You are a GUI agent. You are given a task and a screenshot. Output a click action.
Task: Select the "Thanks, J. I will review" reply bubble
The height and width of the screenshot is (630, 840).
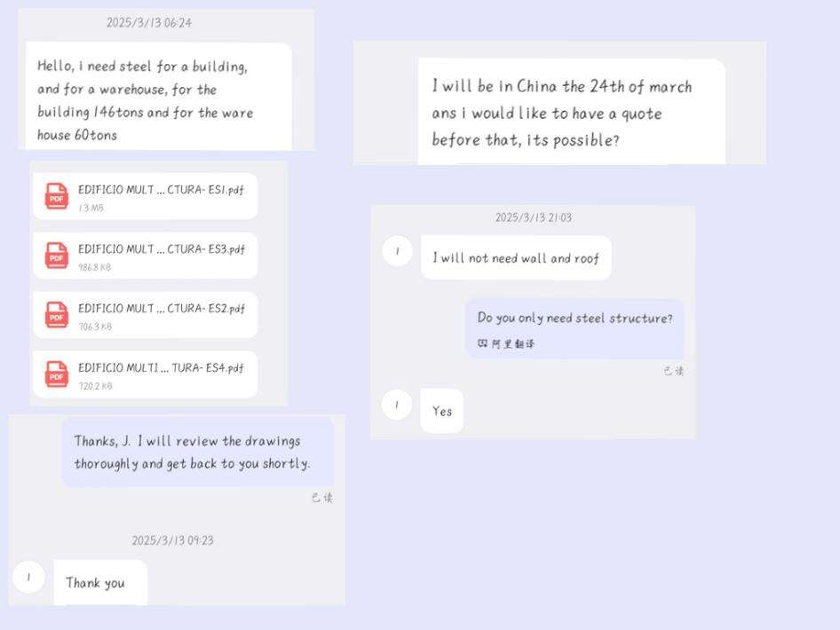tap(197, 452)
